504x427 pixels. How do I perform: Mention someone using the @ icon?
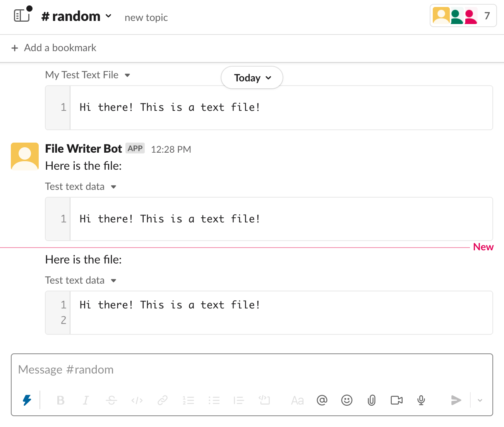(322, 400)
